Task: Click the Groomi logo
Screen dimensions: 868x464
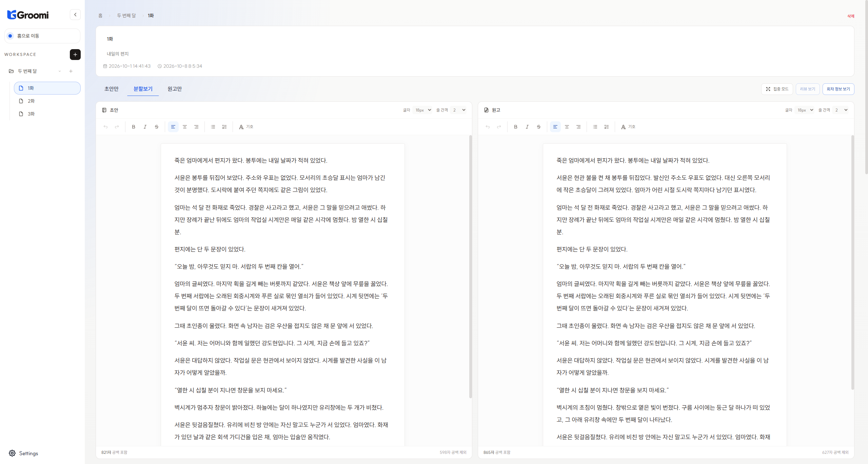Action: [x=28, y=15]
